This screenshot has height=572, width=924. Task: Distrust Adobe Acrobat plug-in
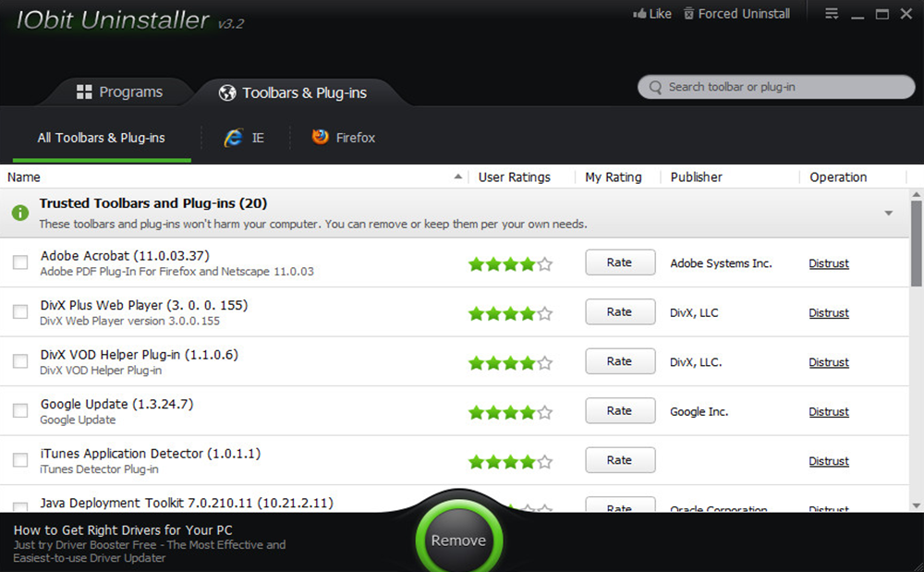click(x=829, y=263)
